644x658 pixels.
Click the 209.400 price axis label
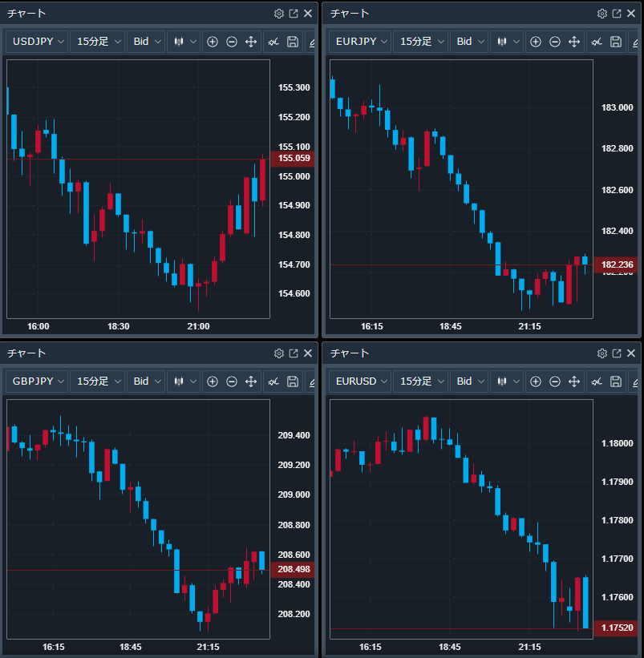(294, 435)
